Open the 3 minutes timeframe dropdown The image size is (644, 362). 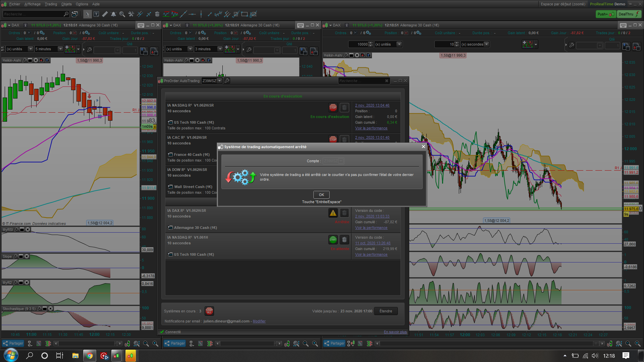tap(220, 49)
